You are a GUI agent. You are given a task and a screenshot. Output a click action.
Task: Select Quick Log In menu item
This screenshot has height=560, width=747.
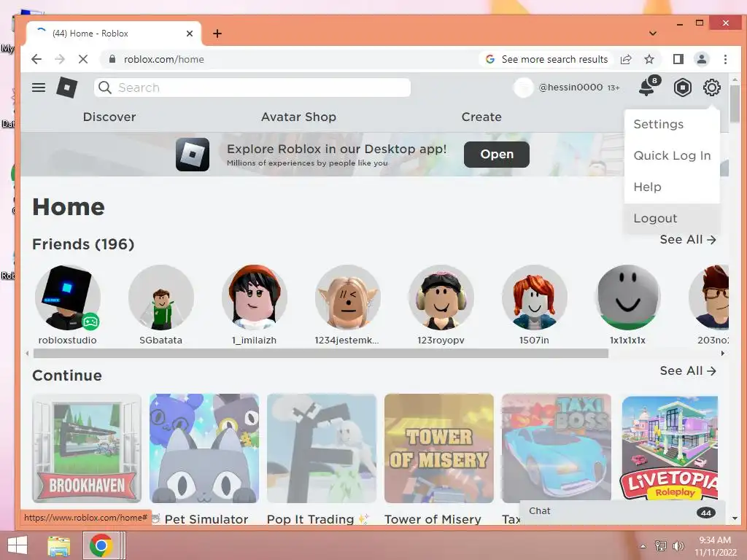[x=672, y=156]
